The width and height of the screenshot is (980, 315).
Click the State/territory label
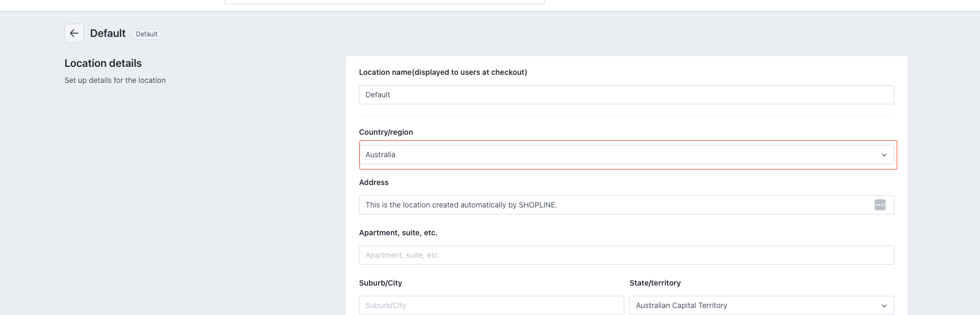click(x=655, y=283)
